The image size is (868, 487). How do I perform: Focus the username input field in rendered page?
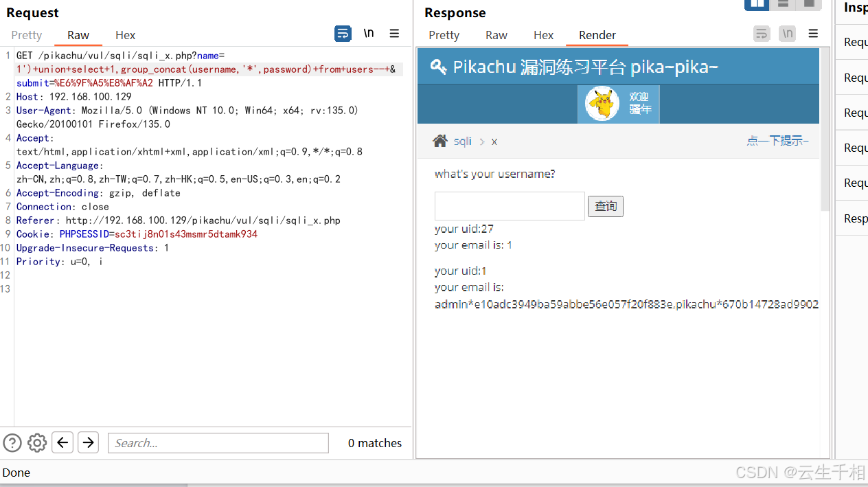click(x=510, y=206)
